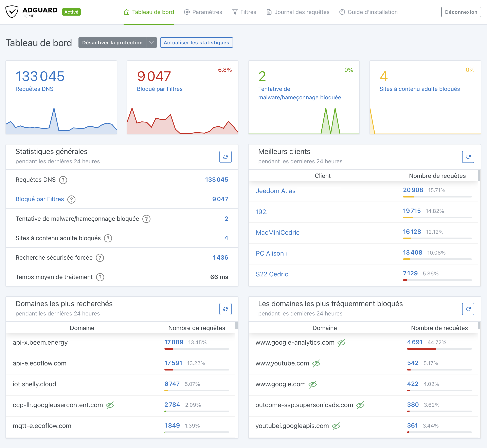Open client starting with 192.

tap(261, 212)
